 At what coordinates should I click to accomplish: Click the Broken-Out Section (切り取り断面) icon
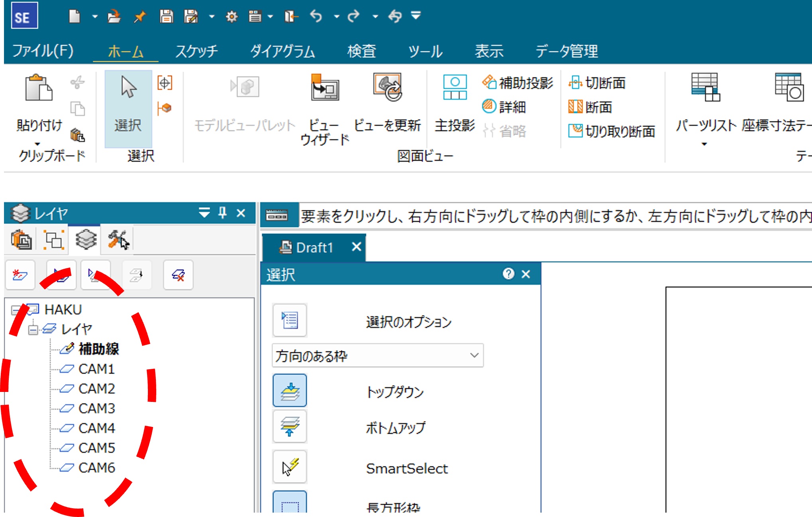pyautogui.click(x=575, y=131)
